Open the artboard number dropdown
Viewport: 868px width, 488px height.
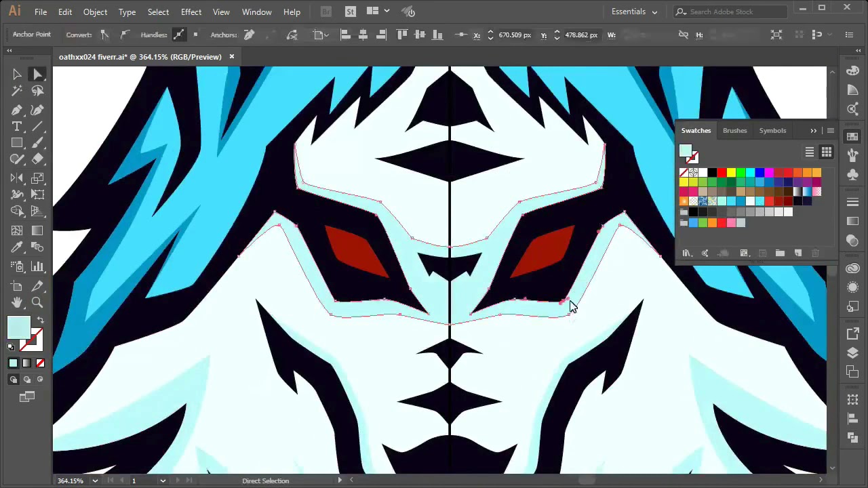point(163,481)
